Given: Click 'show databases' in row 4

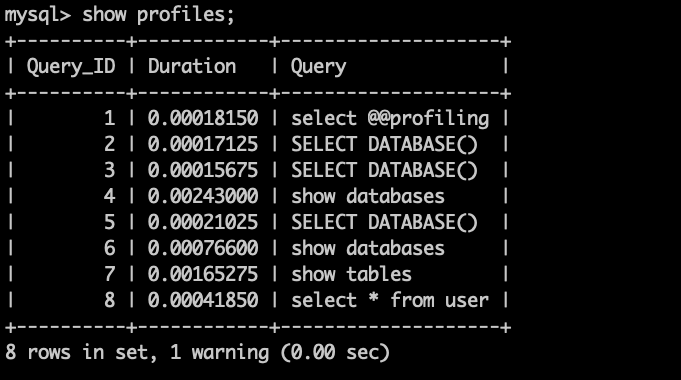Looking at the screenshot, I should click(x=368, y=196).
